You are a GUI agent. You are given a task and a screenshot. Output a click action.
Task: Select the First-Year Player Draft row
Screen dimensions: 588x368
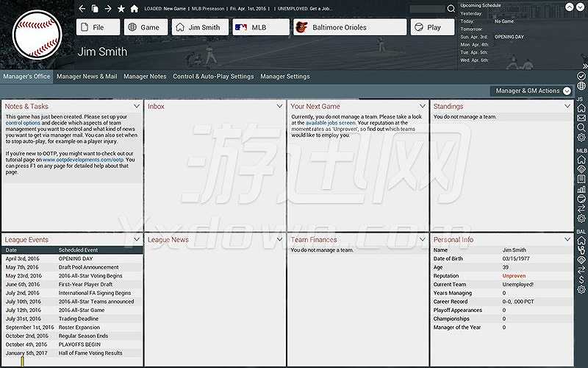(72, 284)
